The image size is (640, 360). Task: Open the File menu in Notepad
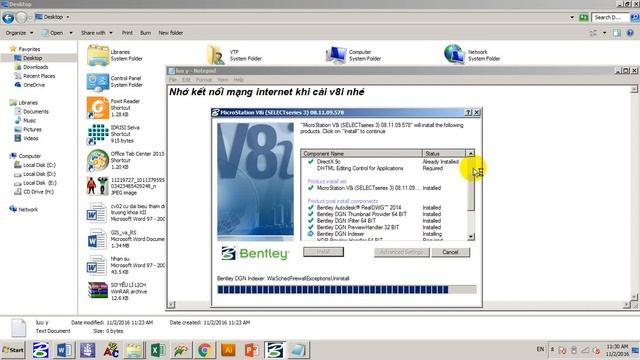[x=173, y=80]
